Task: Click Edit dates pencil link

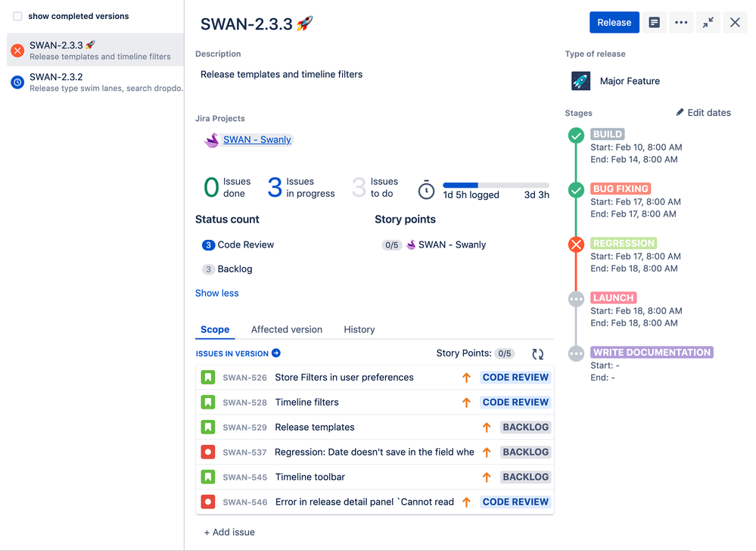Action: tap(704, 112)
